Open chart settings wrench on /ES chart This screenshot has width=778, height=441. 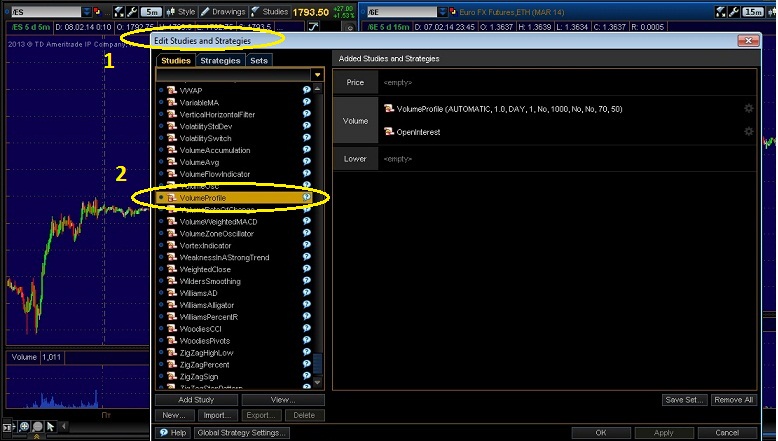(x=132, y=11)
